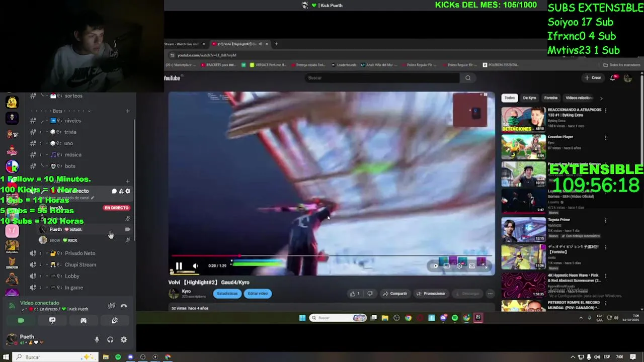Screen dimensions: 644x362
Task: Open the Kyro channel avatar
Action: [174, 294]
